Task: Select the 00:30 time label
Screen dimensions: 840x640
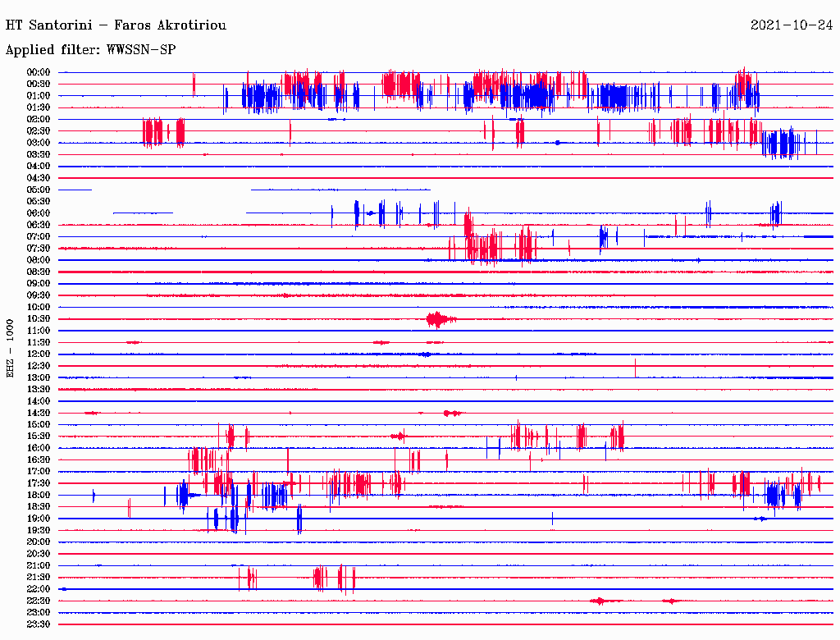Action: 39,85
